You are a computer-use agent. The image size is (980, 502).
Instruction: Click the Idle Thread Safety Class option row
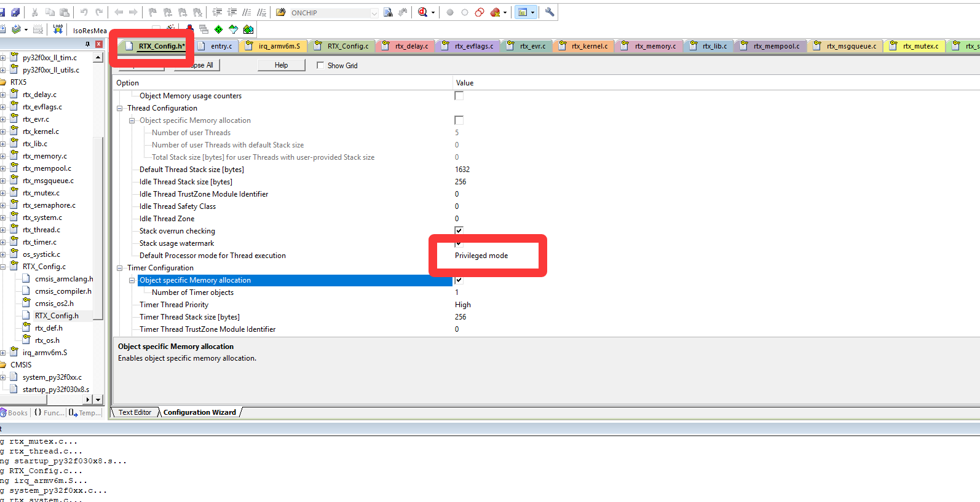178,206
